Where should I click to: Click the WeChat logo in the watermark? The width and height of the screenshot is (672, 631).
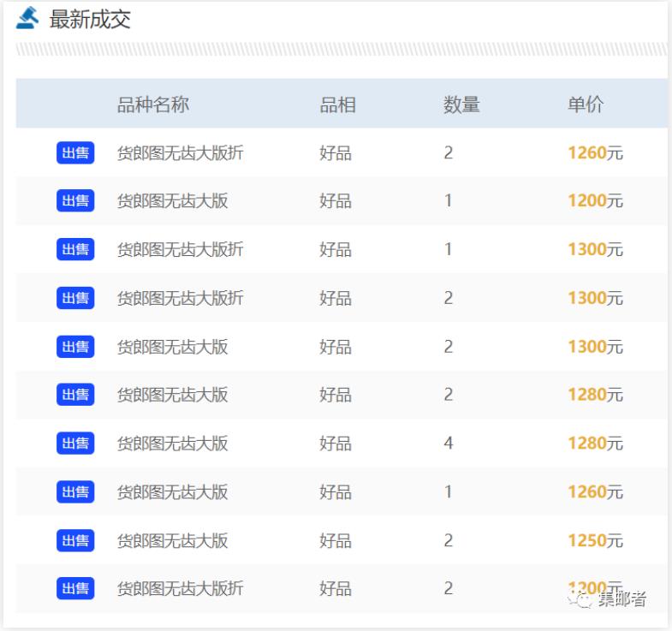582,598
